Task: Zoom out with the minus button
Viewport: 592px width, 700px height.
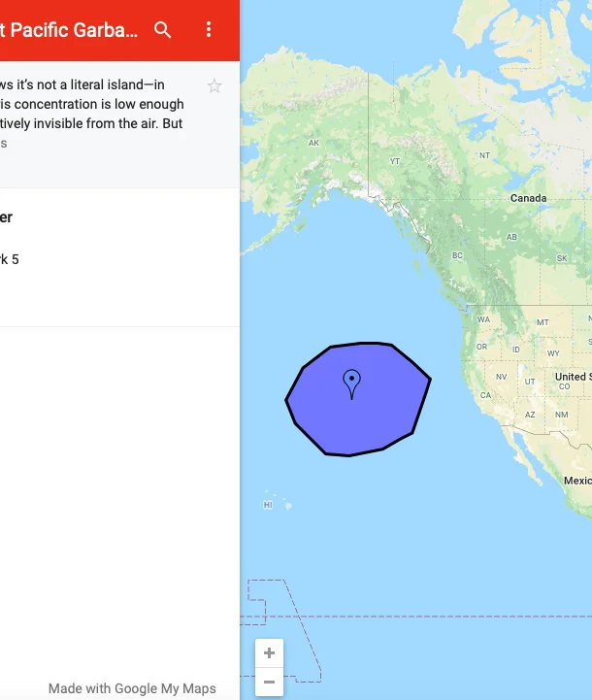Action: (269, 683)
